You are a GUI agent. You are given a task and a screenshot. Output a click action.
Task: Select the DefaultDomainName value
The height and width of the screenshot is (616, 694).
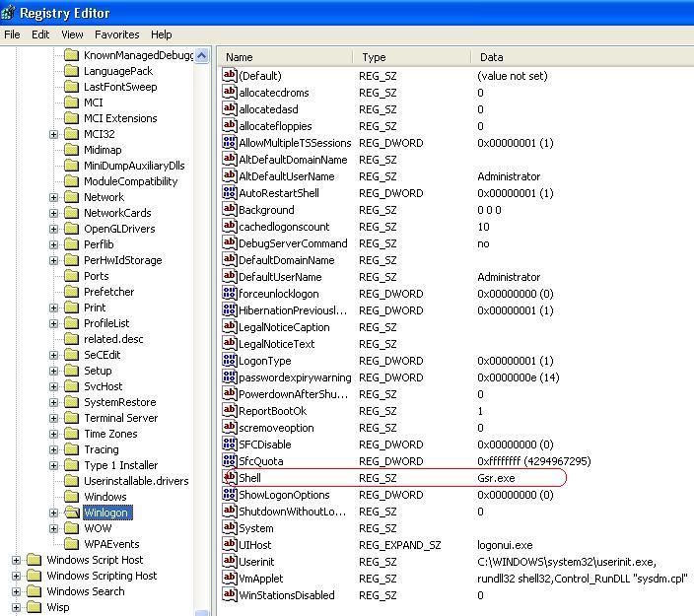coord(286,260)
